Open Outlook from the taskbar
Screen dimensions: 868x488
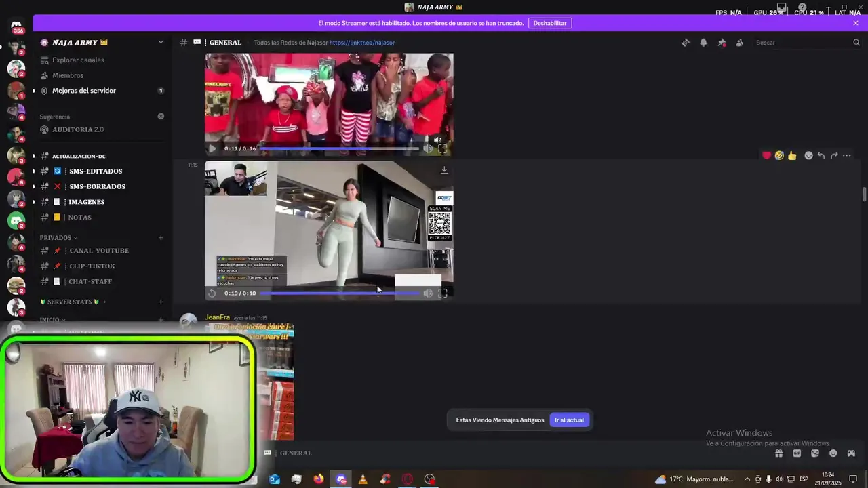(x=275, y=479)
